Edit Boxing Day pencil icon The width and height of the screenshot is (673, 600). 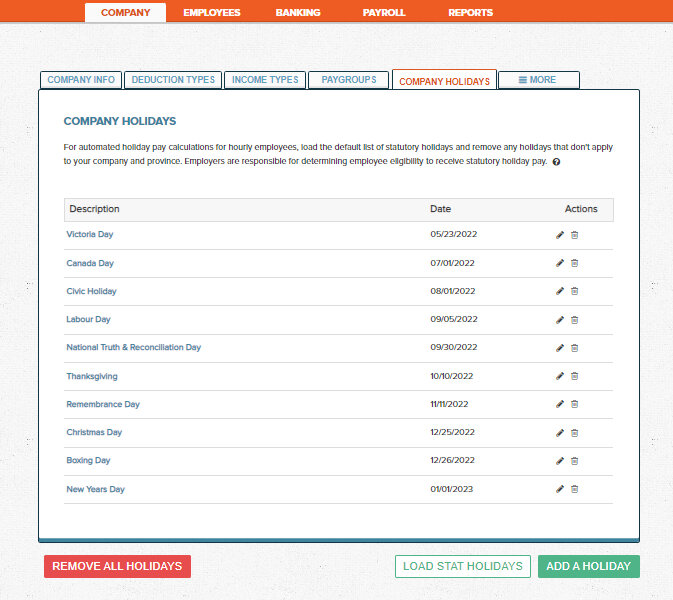pos(560,461)
